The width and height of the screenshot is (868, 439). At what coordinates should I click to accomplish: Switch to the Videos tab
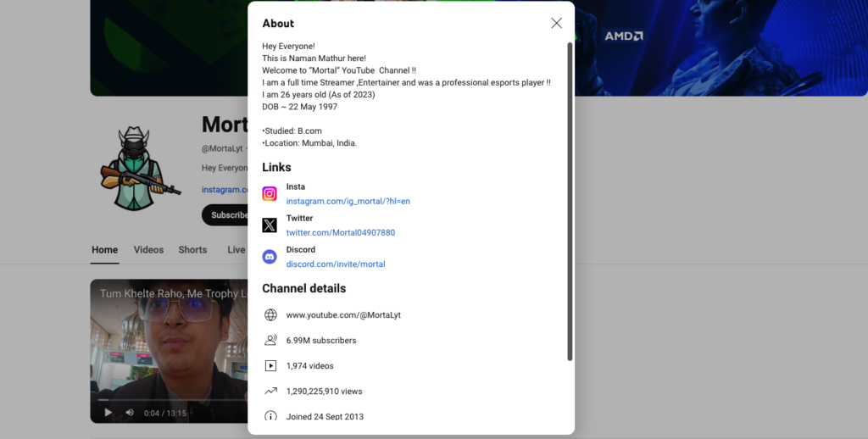(148, 250)
